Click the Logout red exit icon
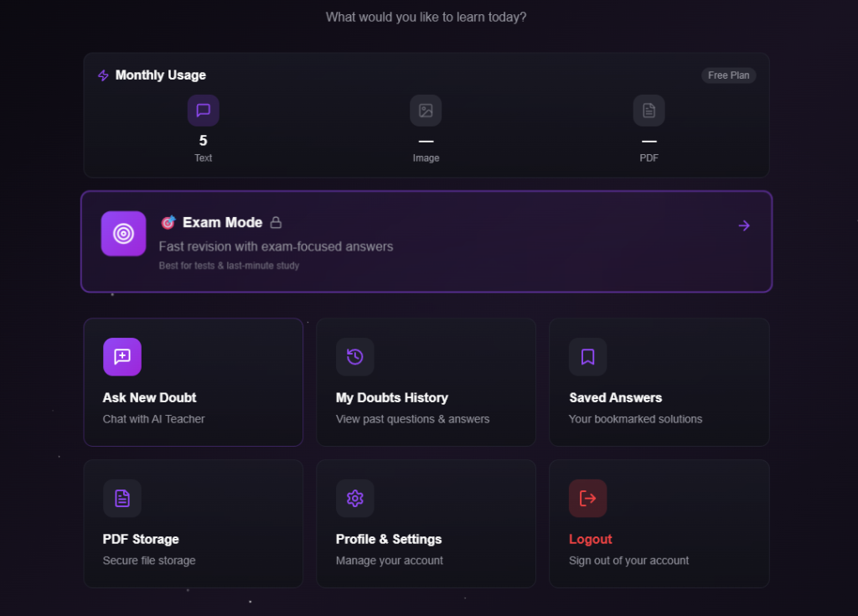This screenshot has height=616, width=858. tap(587, 498)
